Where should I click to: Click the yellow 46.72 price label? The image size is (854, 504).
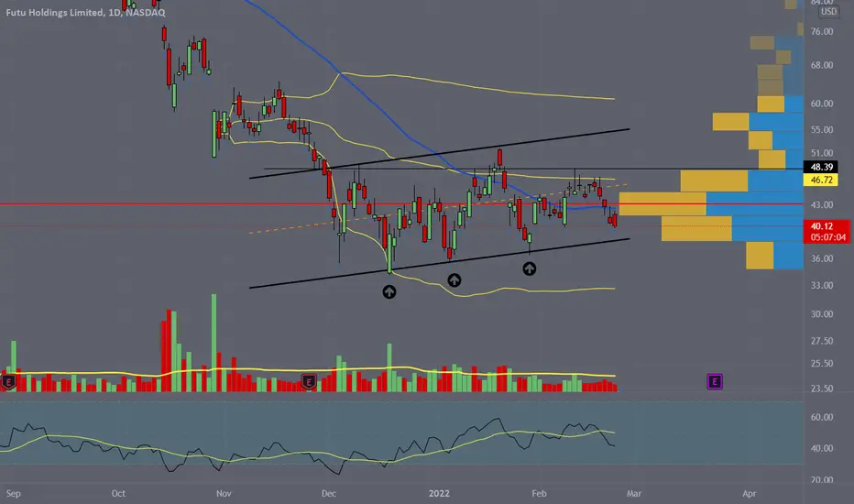click(x=821, y=180)
